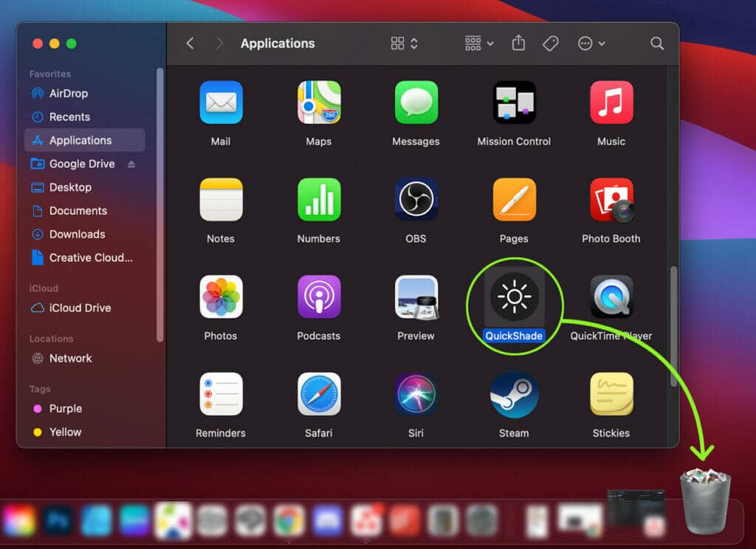Eject Google Drive in the sidebar
756x549 pixels.
[131, 165]
